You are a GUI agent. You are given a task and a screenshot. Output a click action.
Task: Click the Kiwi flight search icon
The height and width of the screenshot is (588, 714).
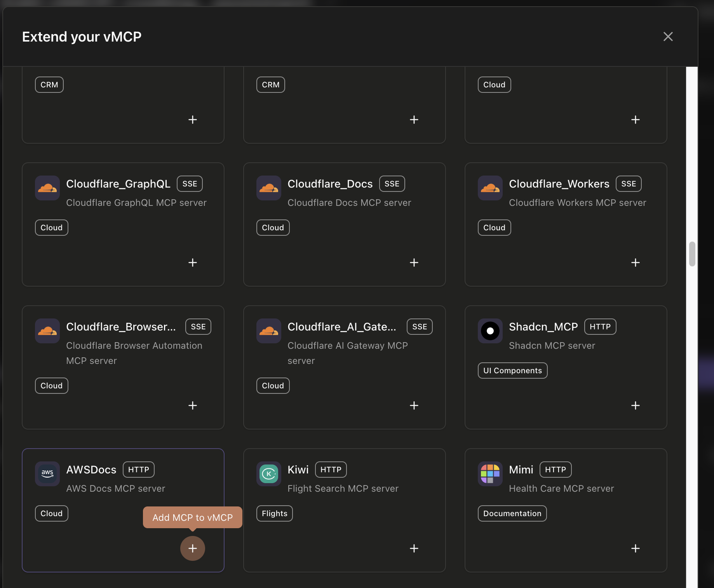coord(268,474)
